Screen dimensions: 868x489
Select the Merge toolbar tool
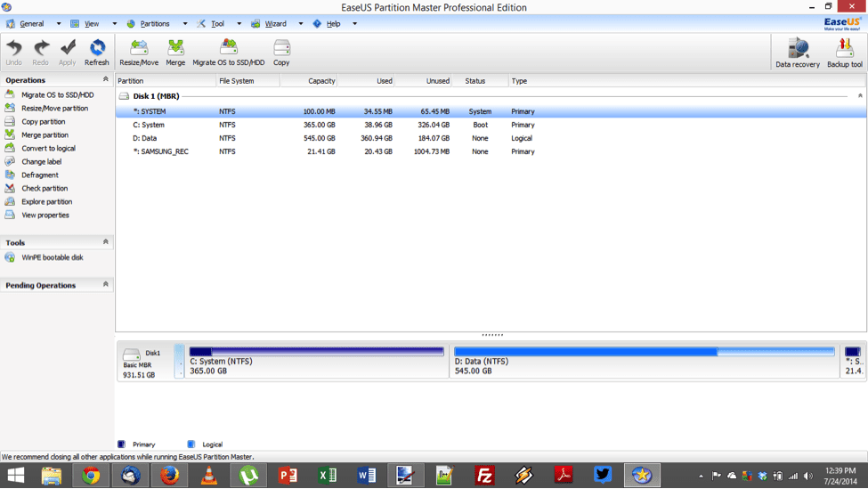point(175,53)
